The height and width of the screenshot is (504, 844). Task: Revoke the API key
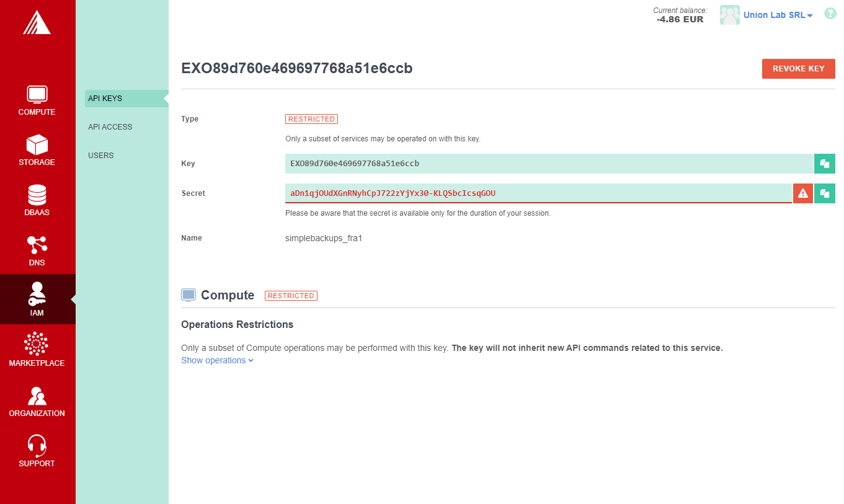(798, 69)
